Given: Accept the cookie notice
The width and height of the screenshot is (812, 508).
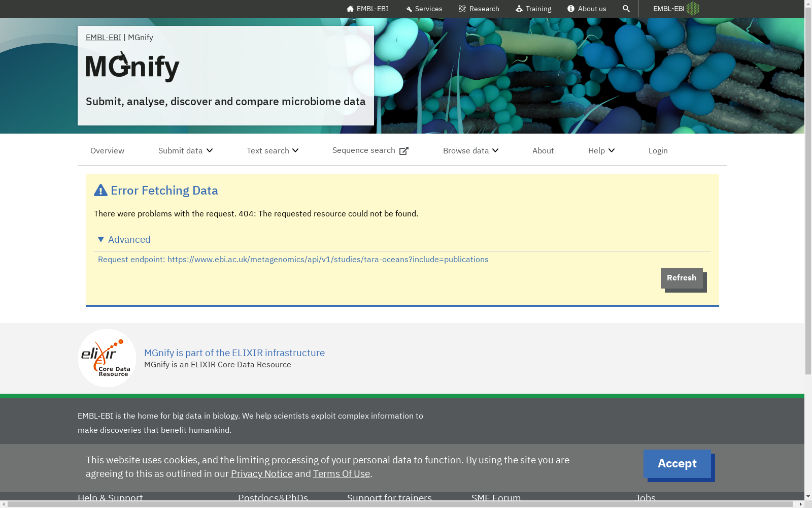Looking at the screenshot, I should tap(677, 463).
